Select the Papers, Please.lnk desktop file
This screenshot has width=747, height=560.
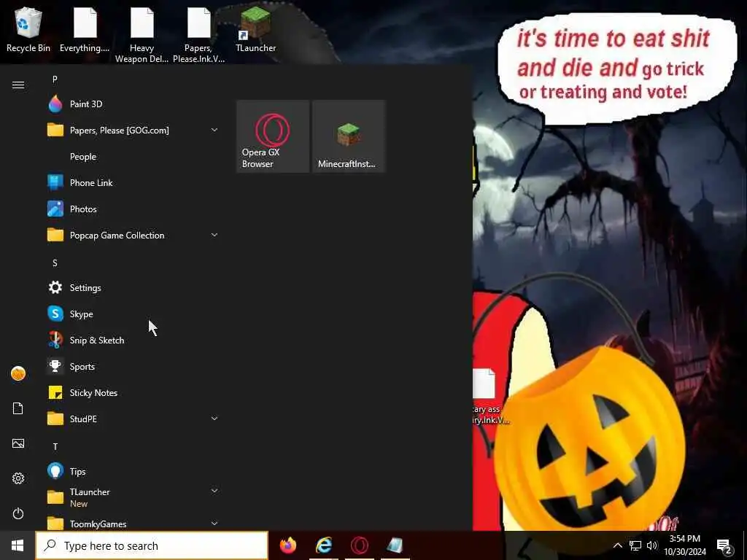[198, 35]
